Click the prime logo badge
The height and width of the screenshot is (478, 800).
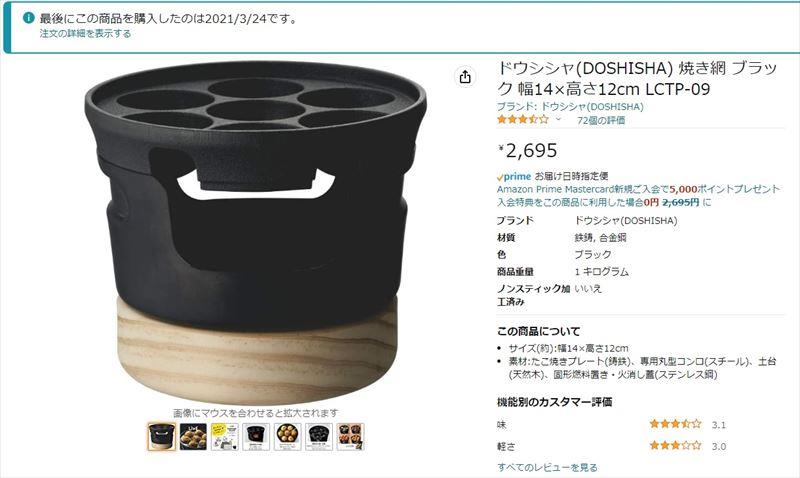(514, 177)
